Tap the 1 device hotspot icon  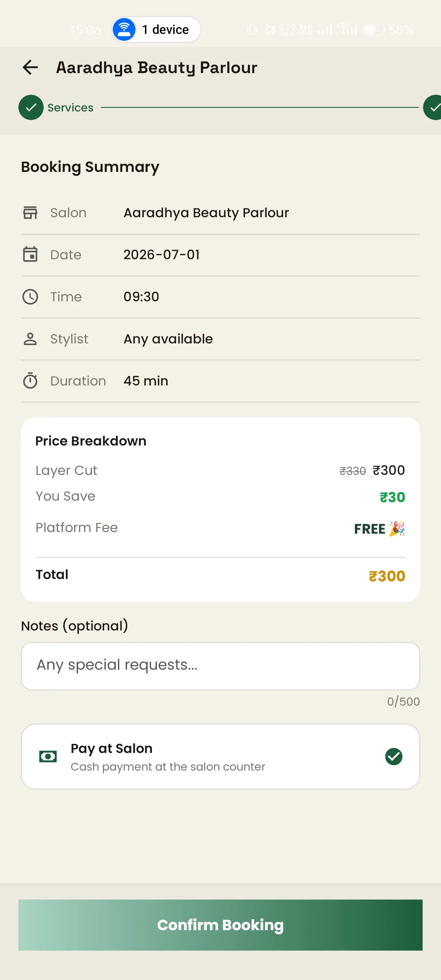pos(124,29)
